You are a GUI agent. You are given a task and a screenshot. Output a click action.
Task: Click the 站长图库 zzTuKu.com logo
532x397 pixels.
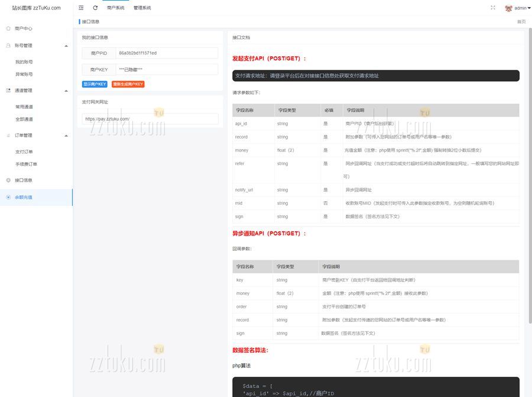[x=36, y=8]
